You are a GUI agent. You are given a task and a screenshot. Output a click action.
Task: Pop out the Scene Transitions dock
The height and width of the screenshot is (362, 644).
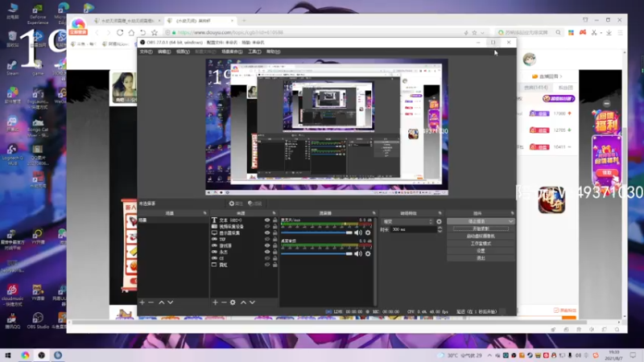click(x=440, y=213)
